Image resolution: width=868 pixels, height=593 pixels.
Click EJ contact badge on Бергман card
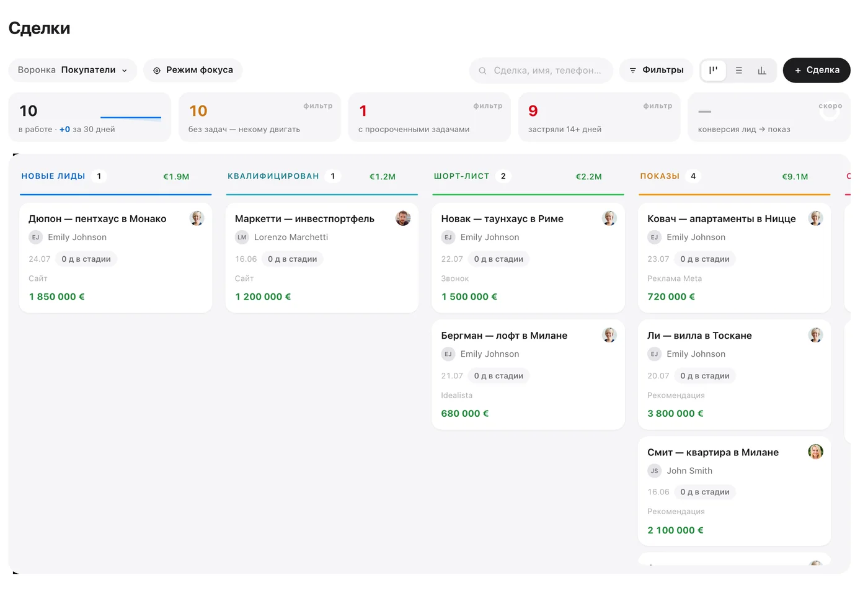pyautogui.click(x=448, y=354)
